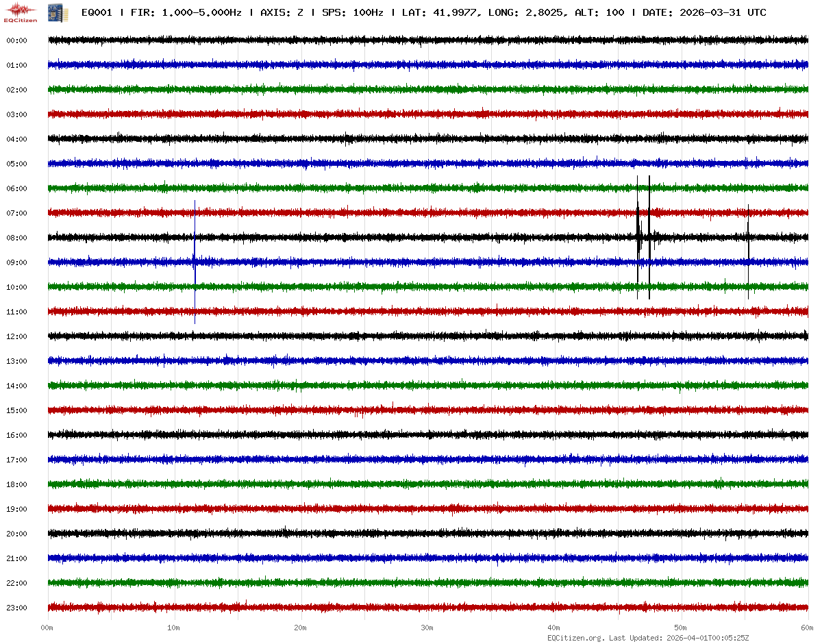Select the 23:00 hour label
This screenshot has height=644, width=822.
click(16, 608)
